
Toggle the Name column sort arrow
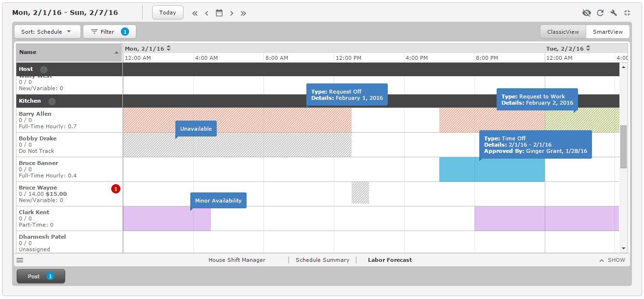click(116, 53)
